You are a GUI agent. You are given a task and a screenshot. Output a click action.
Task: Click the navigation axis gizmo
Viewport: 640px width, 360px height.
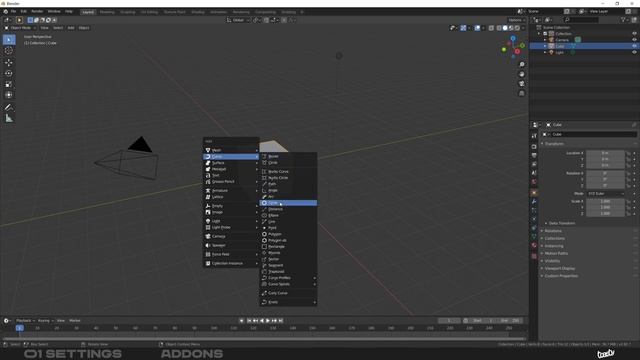click(x=513, y=47)
